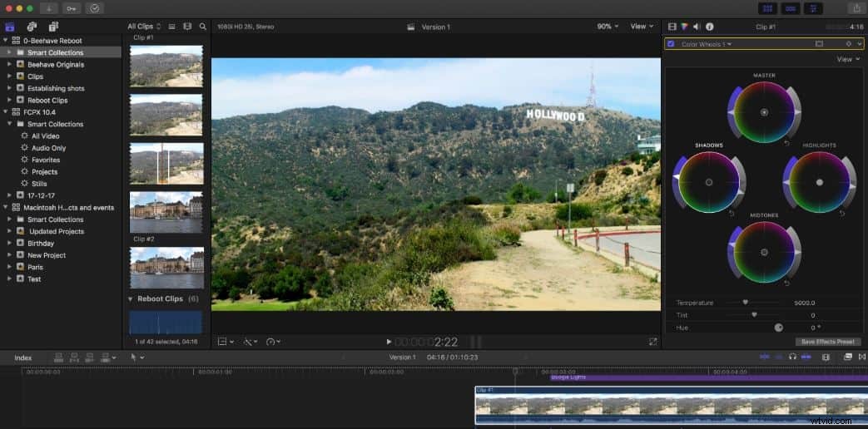Select Clip #1 in the timeline
Viewport: 868px width, 429px height.
tap(671, 405)
